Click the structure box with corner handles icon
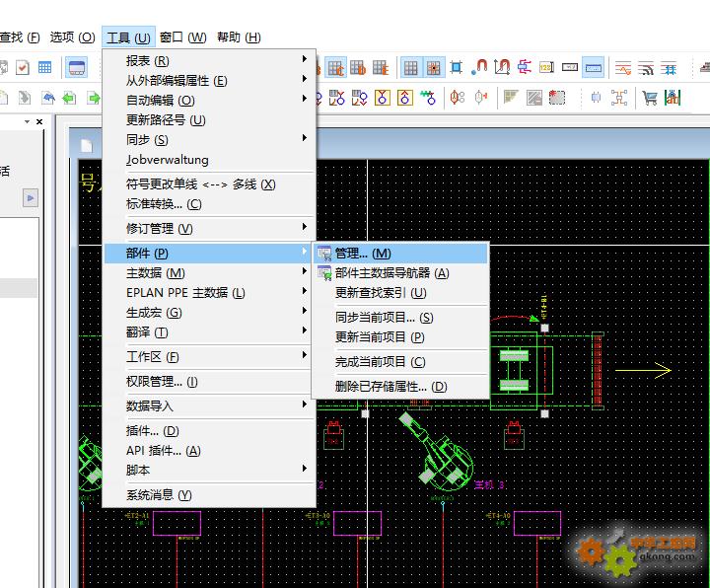 619,98
